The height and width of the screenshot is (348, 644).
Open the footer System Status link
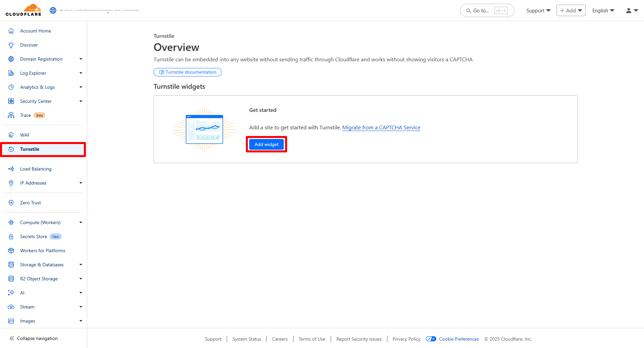pos(247,339)
